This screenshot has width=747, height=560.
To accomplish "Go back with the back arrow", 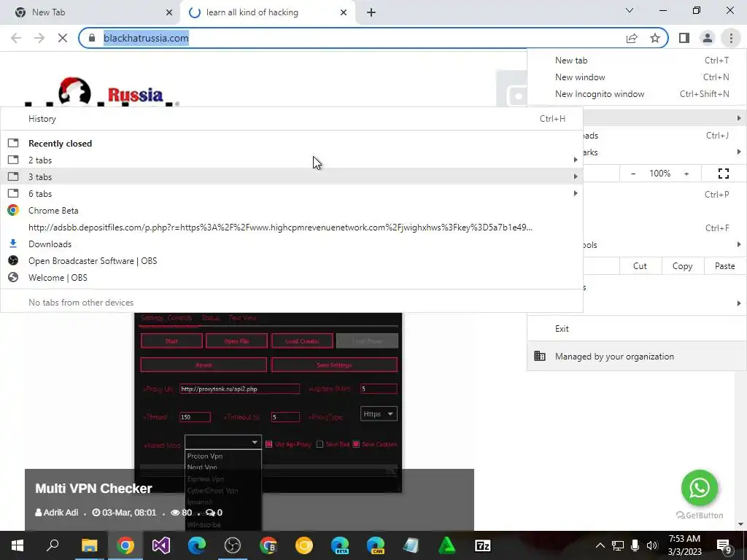I will [16, 38].
